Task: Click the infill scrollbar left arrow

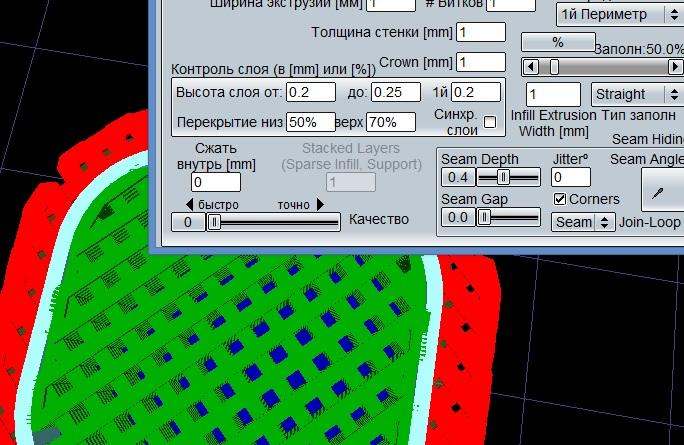Action: click(x=530, y=67)
